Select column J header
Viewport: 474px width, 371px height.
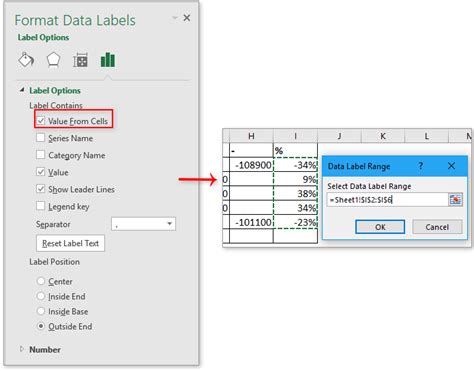(x=339, y=136)
